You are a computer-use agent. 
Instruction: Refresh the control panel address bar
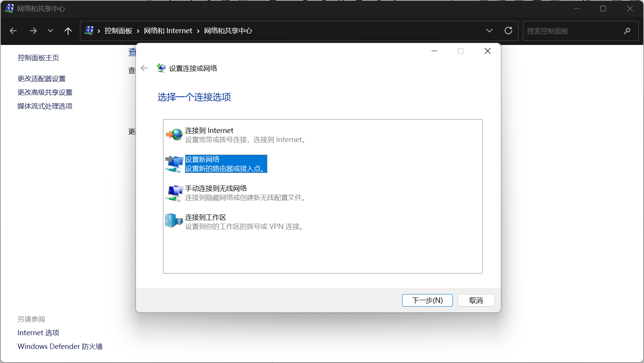click(x=508, y=31)
